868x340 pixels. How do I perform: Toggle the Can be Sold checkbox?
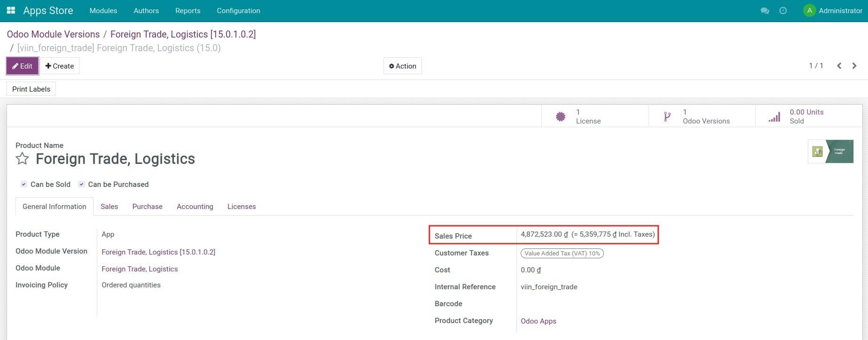pos(23,184)
